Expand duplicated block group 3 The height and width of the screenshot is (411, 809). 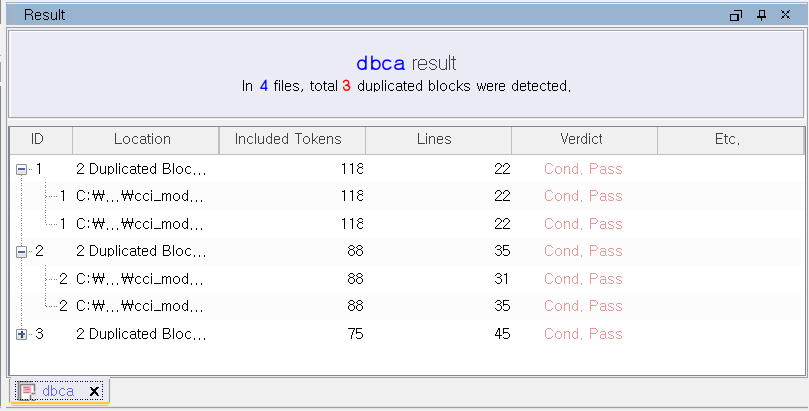tap(21, 334)
